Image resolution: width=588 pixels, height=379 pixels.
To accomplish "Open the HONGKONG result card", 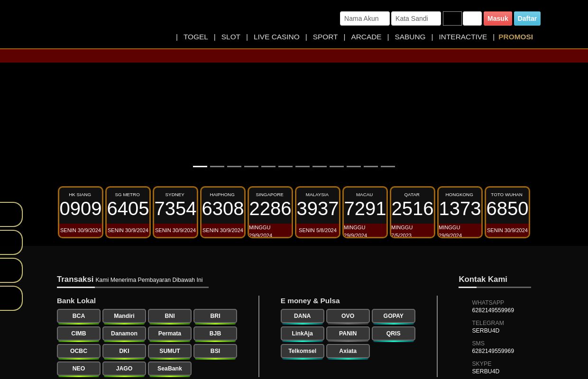I will pyautogui.click(x=460, y=212).
